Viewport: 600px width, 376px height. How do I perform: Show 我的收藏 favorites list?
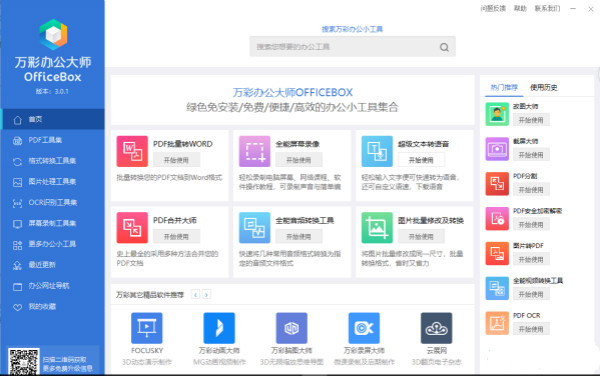pyautogui.click(x=53, y=306)
